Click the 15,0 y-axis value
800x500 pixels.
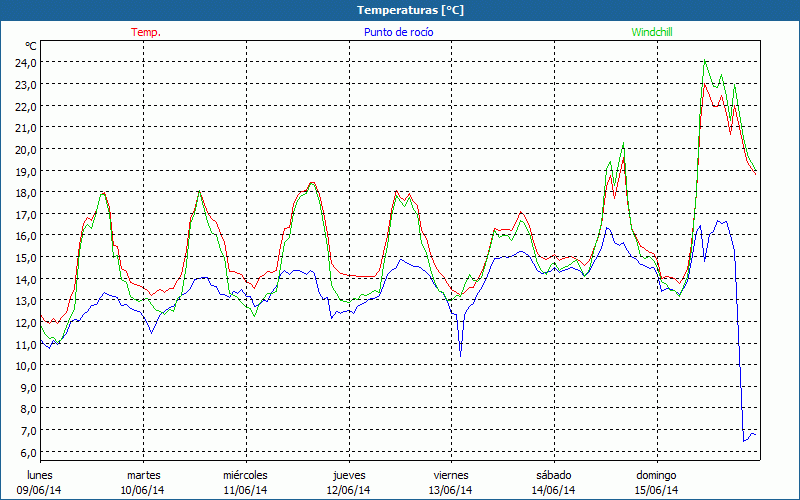click(x=25, y=257)
